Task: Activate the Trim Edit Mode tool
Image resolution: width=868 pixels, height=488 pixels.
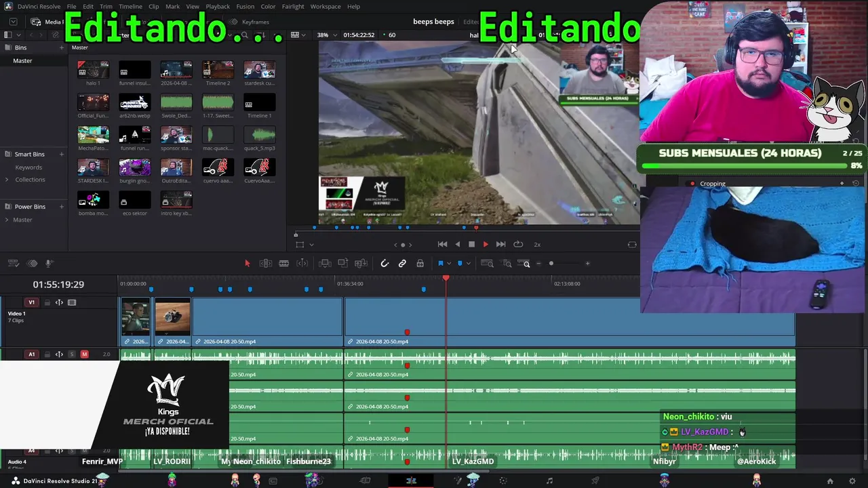Action: coord(266,264)
